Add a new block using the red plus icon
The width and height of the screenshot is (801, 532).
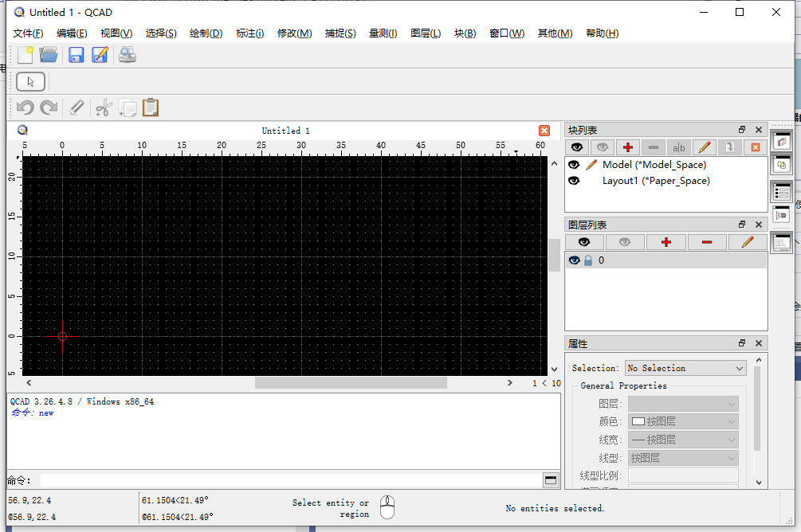click(x=628, y=147)
